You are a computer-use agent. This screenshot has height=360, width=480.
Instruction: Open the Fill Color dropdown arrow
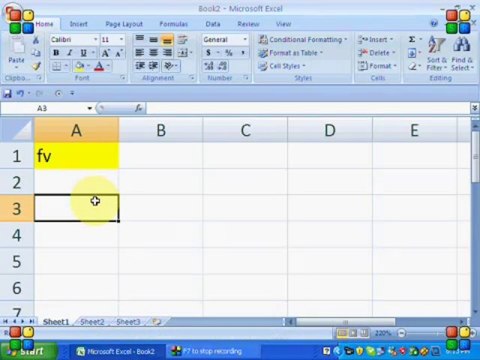pyautogui.click(x=88, y=66)
